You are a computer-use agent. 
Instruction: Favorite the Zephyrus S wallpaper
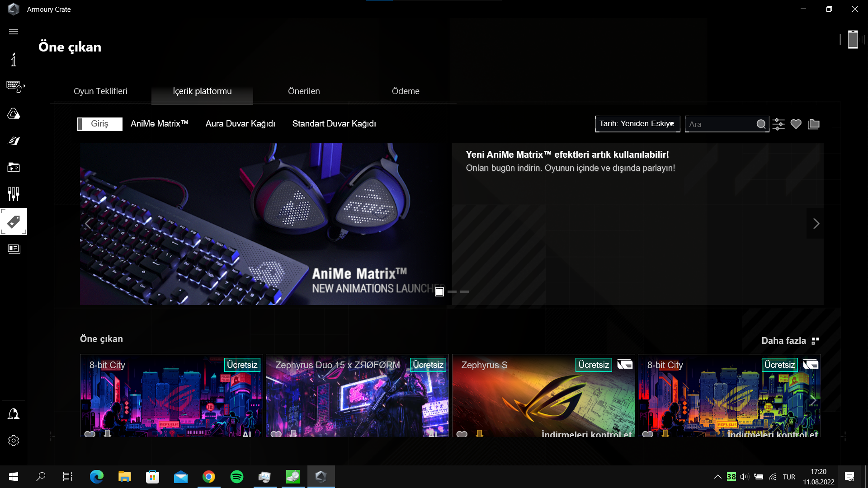click(x=462, y=434)
